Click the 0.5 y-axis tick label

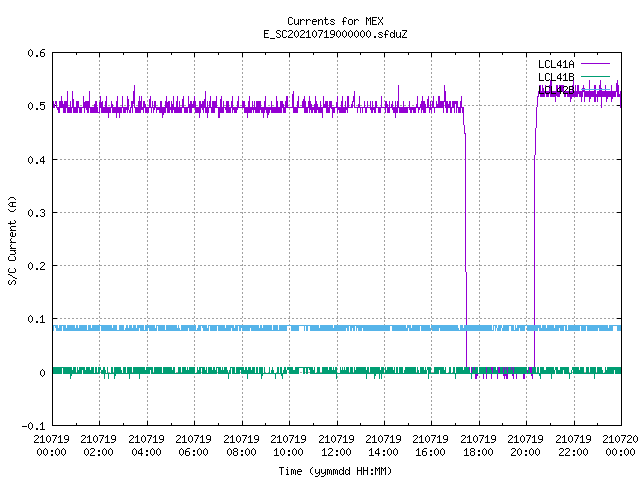(x=36, y=106)
